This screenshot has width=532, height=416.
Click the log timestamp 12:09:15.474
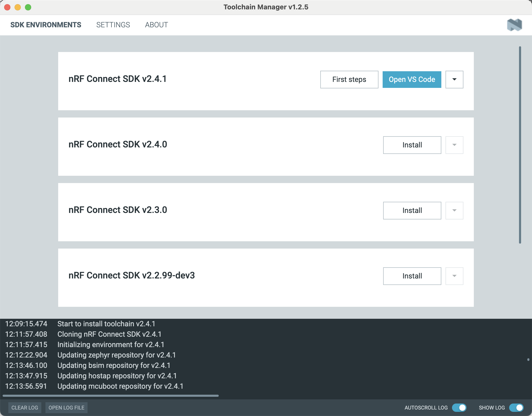pyautogui.click(x=26, y=324)
